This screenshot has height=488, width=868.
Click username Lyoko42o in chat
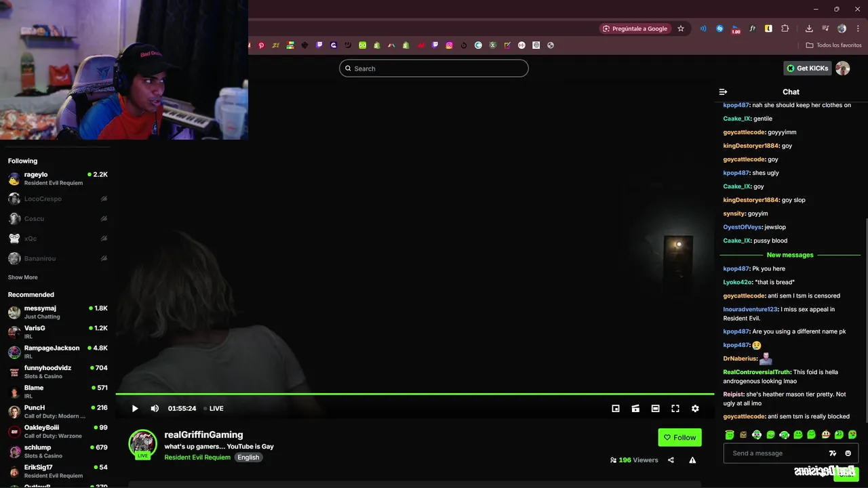point(738,282)
